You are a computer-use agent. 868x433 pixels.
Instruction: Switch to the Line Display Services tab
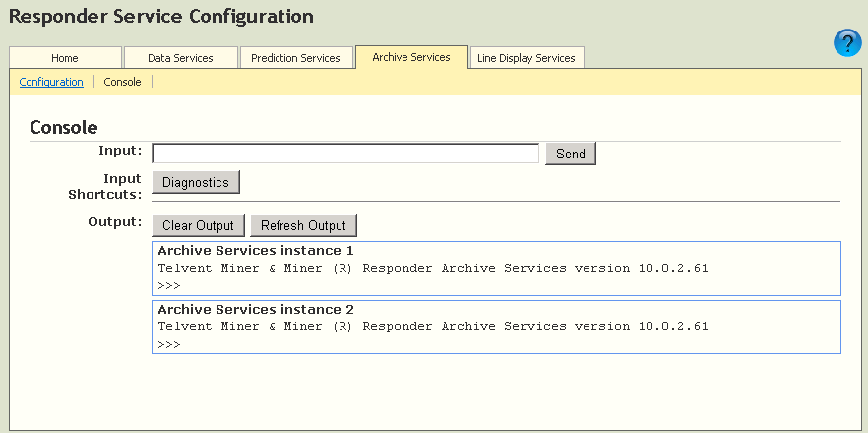(527, 58)
